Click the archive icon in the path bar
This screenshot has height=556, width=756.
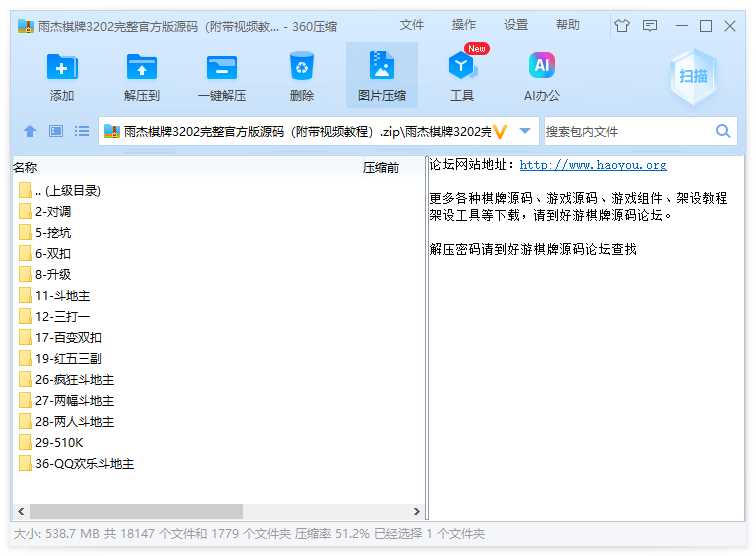pos(111,131)
